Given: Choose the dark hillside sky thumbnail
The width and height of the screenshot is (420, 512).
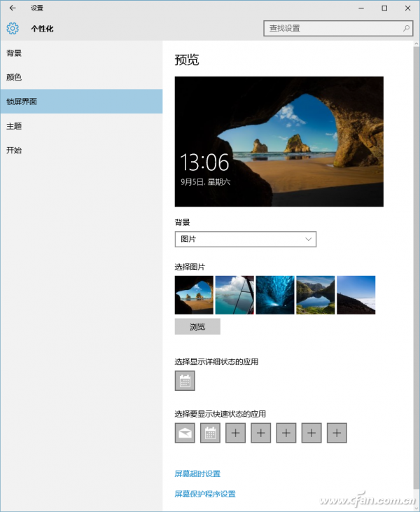Looking at the screenshot, I should 356,295.
